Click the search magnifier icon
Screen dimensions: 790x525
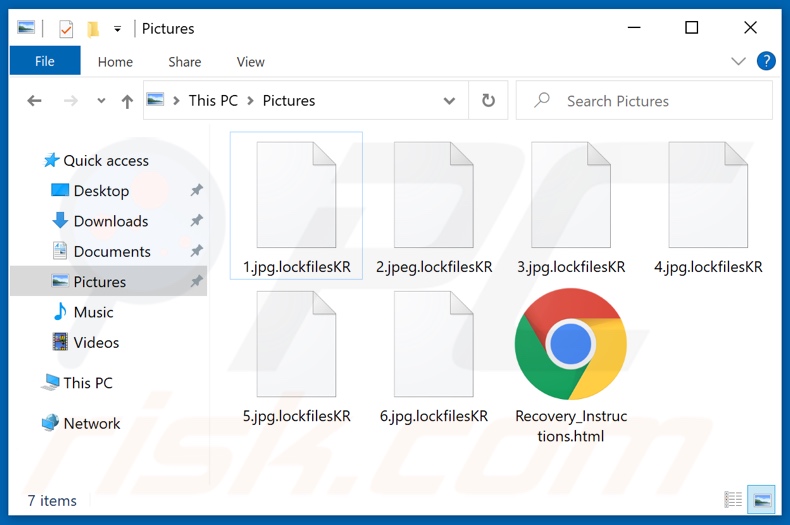coord(542,100)
